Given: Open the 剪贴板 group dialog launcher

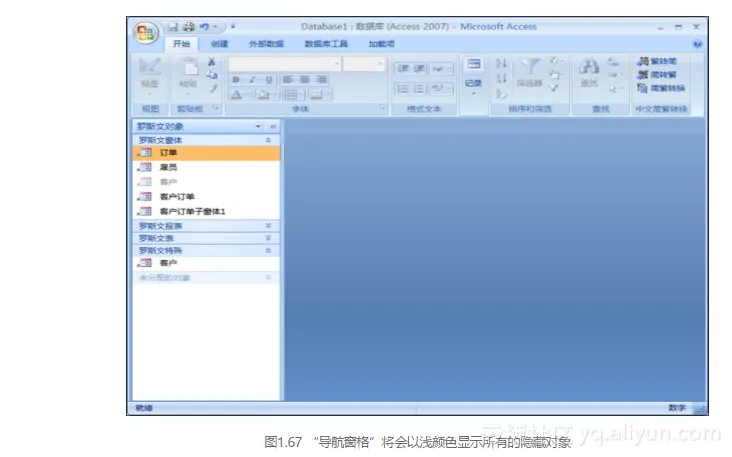Looking at the screenshot, I should coord(215,108).
